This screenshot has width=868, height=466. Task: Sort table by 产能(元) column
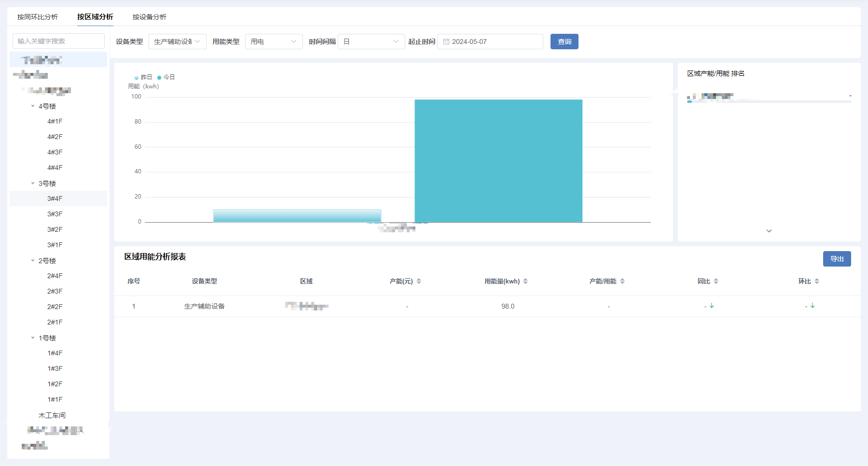tap(419, 281)
